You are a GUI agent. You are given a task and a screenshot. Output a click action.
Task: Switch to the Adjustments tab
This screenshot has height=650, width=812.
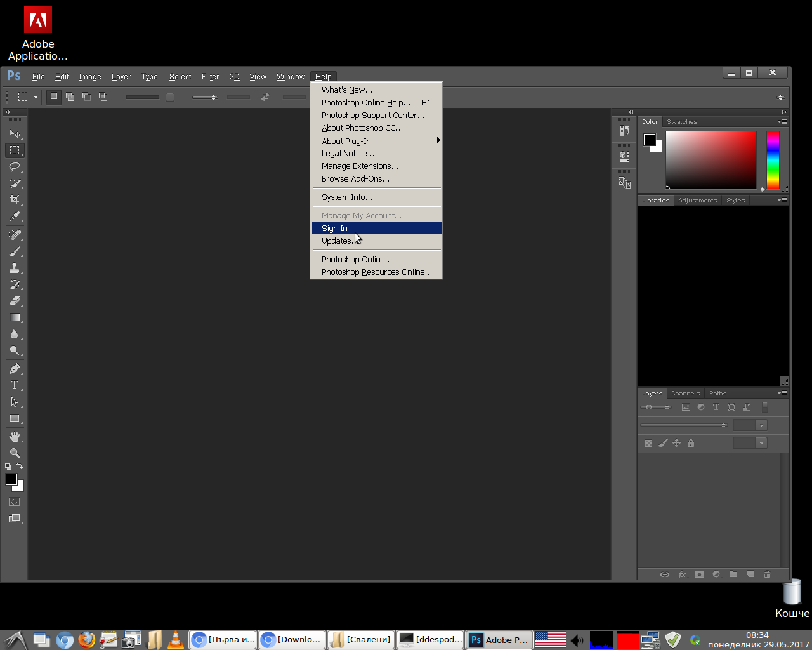[x=697, y=200]
